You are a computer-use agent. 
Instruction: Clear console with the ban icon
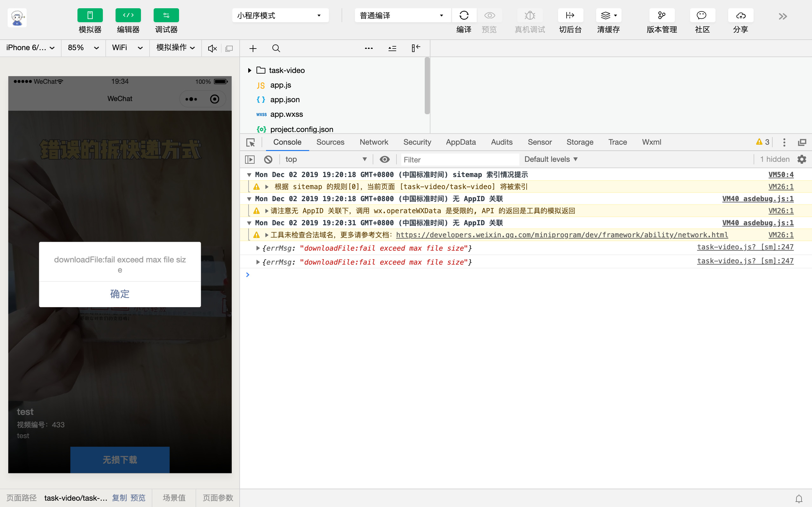tap(268, 160)
